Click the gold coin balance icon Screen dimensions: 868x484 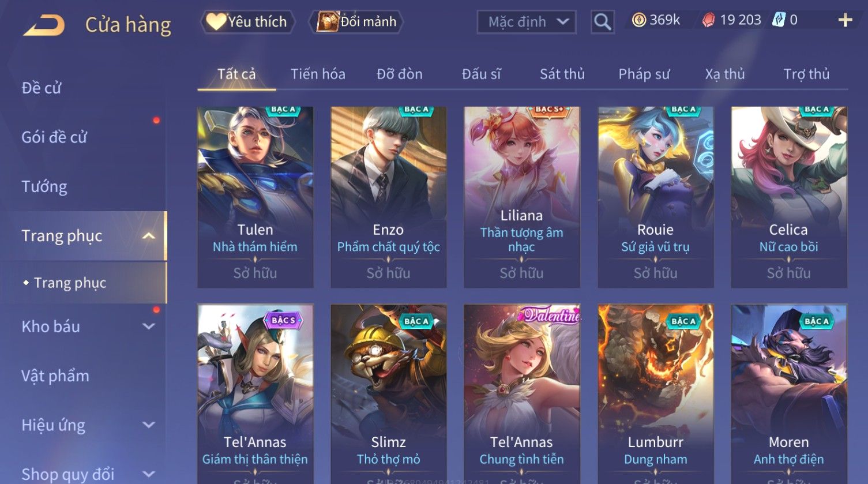coord(638,21)
